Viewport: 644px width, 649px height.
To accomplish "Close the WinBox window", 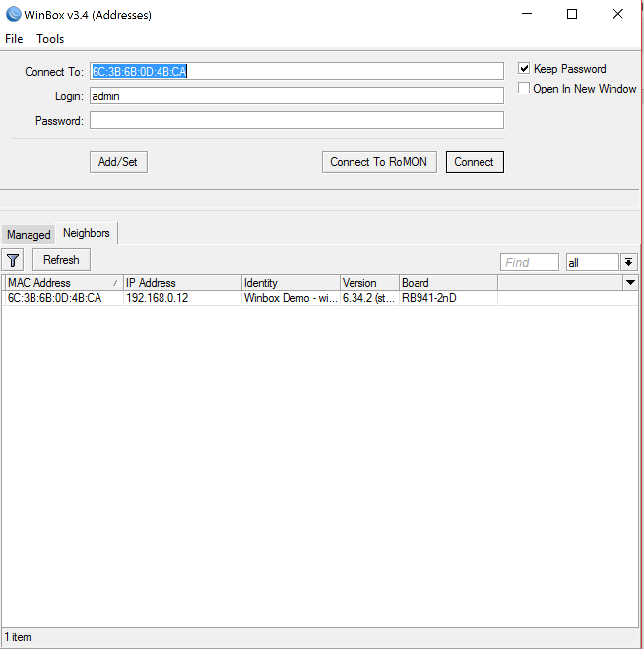I will (x=618, y=14).
